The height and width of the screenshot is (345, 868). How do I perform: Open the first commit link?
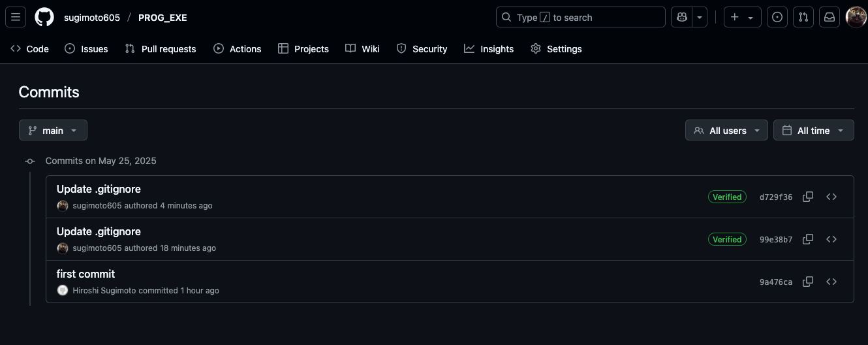(85, 274)
